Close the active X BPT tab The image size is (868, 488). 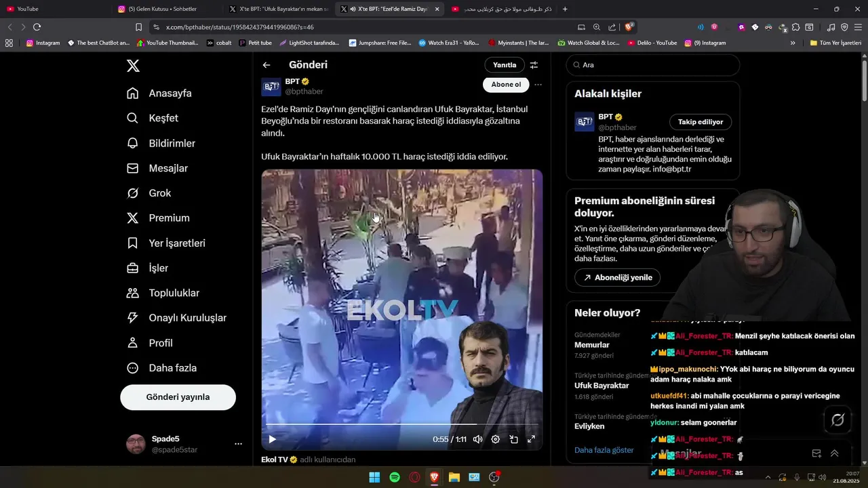click(x=437, y=9)
